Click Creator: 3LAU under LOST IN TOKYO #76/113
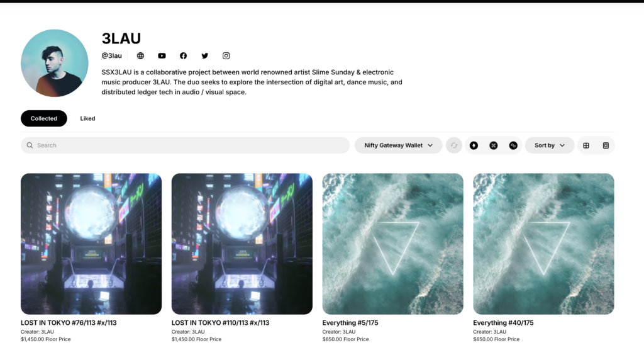This screenshot has height=362, width=644. click(x=37, y=332)
